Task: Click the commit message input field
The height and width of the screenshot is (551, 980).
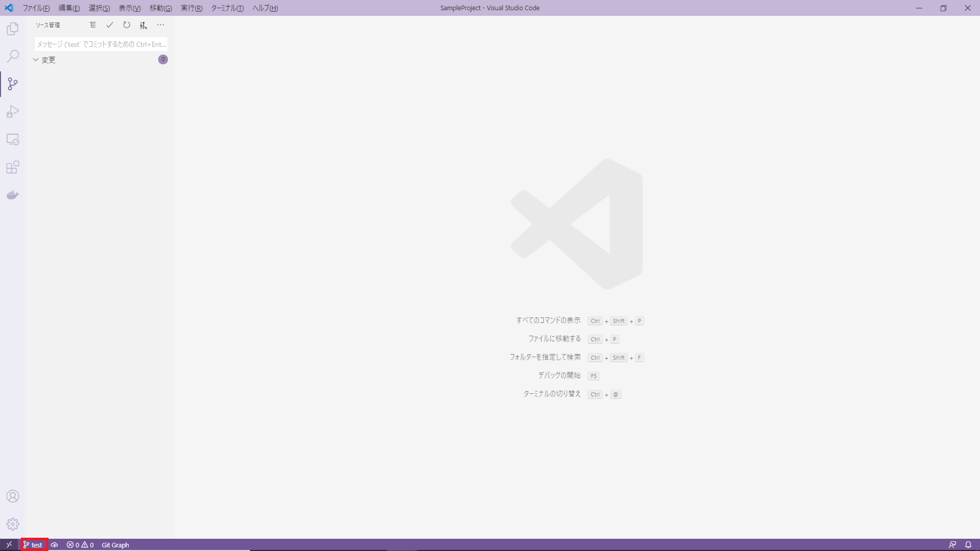Action: point(101,44)
